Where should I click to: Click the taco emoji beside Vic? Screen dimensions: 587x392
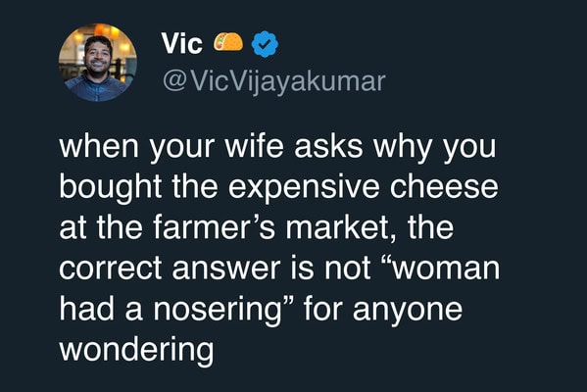(228, 42)
